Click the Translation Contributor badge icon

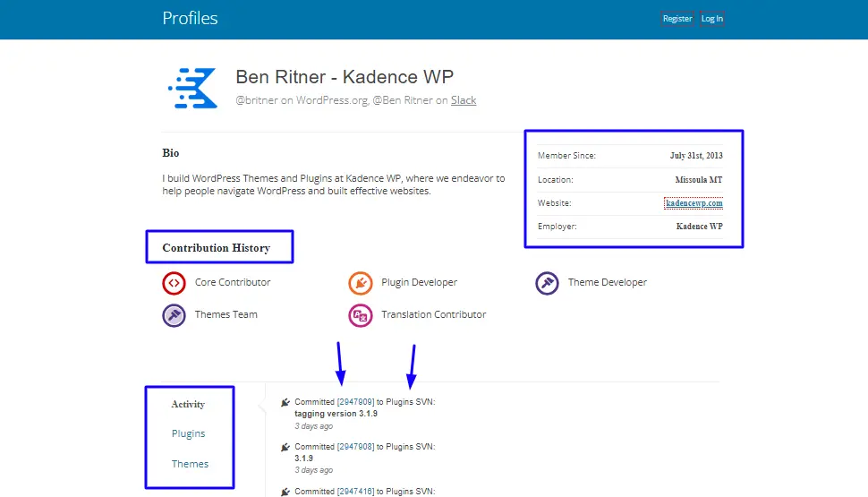click(361, 315)
